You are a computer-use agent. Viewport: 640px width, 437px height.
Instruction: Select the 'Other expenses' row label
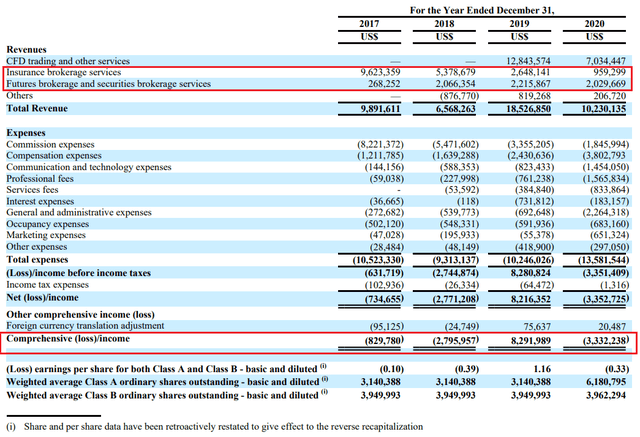(37, 246)
